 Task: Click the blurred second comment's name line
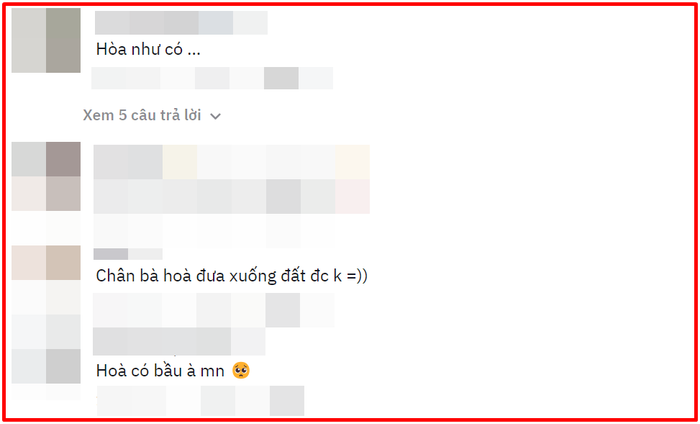232,162
